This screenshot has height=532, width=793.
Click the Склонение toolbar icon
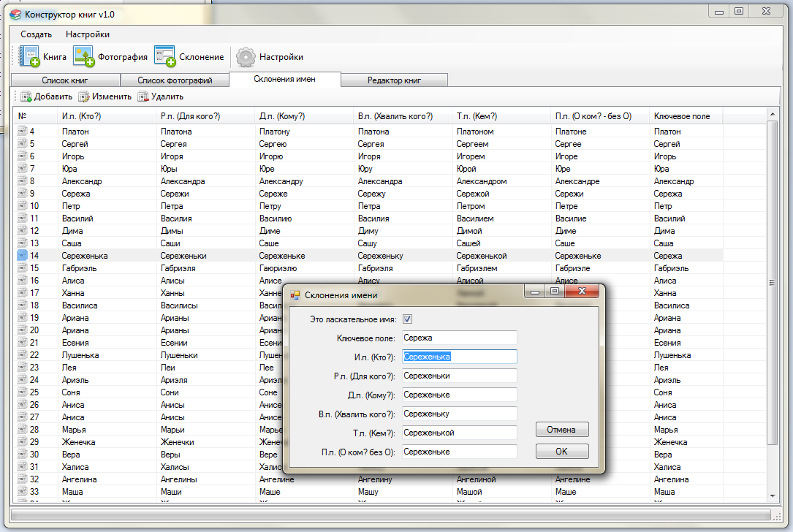tap(164, 56)
